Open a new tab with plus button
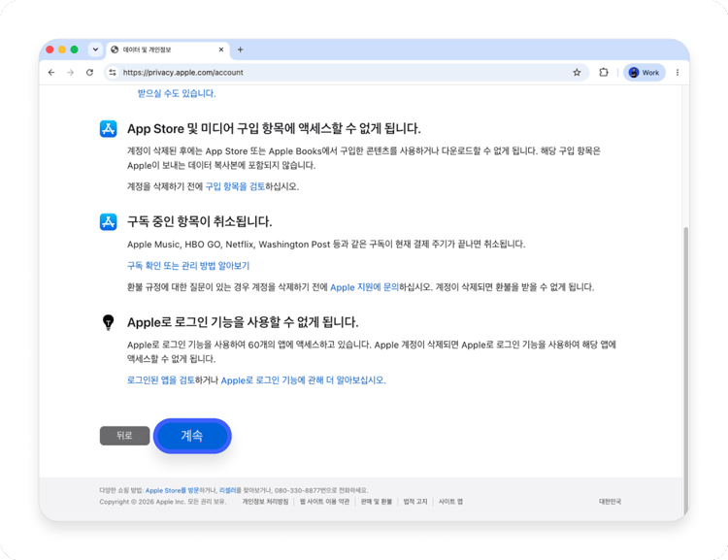Image resolution: width=728 pixels, height=560 pixels. point(240,49)
